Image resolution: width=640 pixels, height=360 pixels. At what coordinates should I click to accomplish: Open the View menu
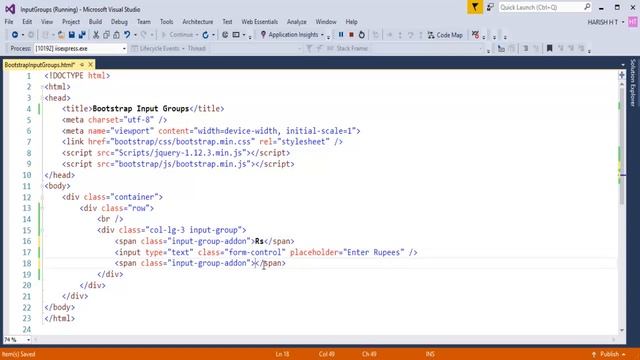coord(47,22)
